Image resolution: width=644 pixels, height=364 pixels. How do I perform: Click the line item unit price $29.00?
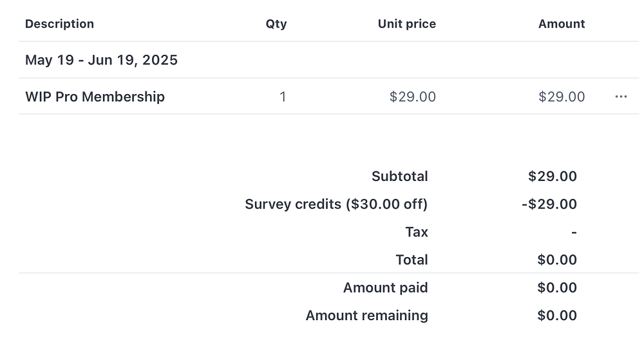413,97
